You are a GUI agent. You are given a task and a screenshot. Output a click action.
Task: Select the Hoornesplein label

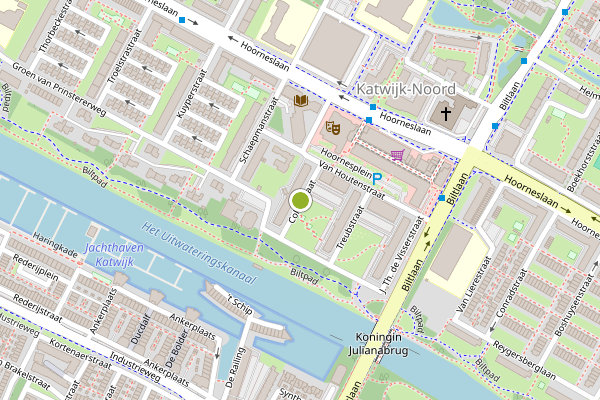(x=346, y=163)
